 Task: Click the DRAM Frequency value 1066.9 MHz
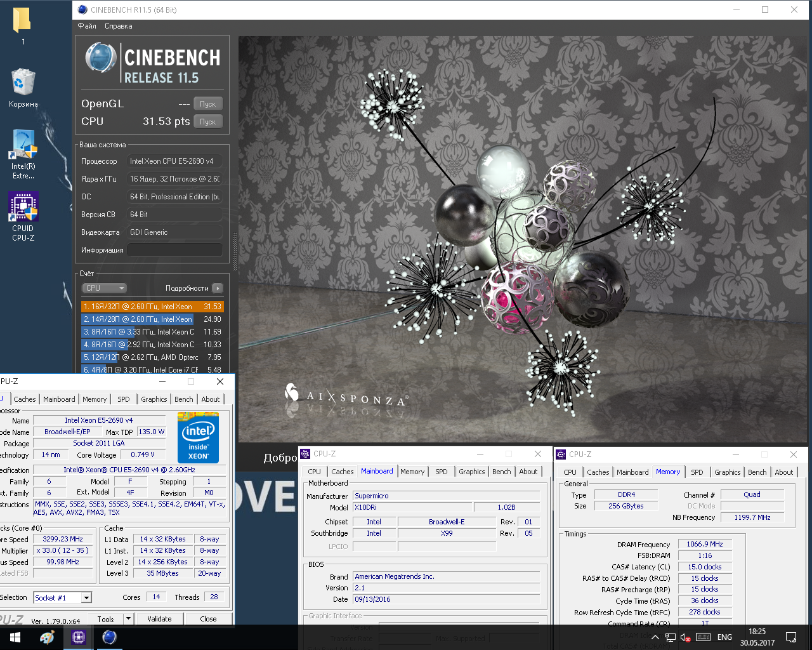tap(705, 544)
